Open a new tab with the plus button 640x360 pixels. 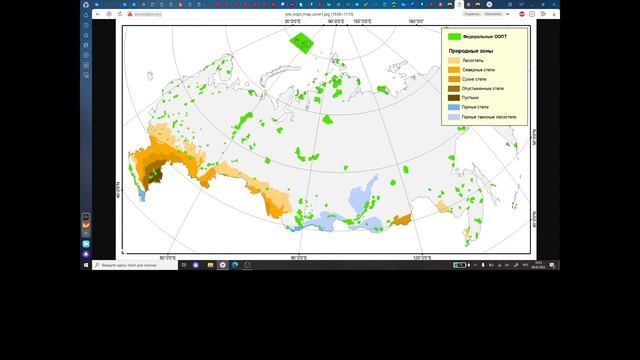pos(489,4)
